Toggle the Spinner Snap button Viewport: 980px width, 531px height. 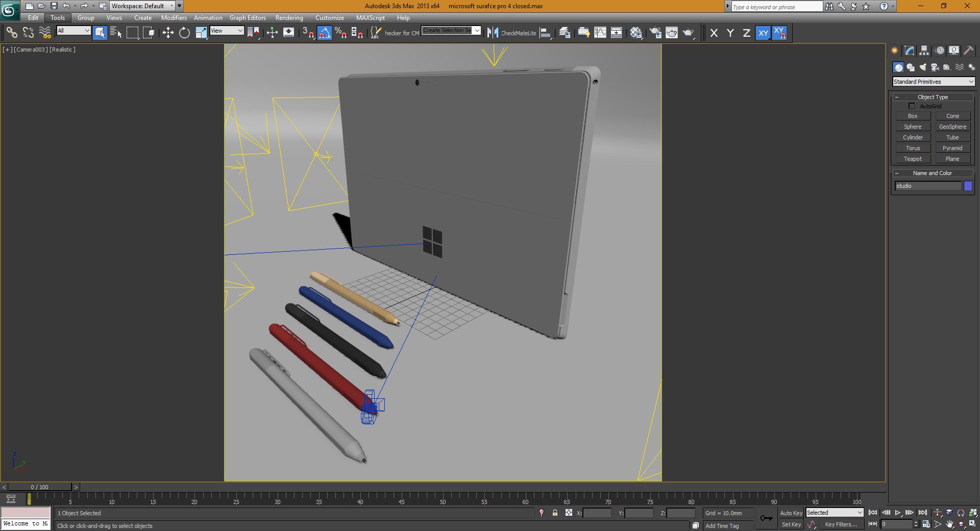[x=357, y=33]
